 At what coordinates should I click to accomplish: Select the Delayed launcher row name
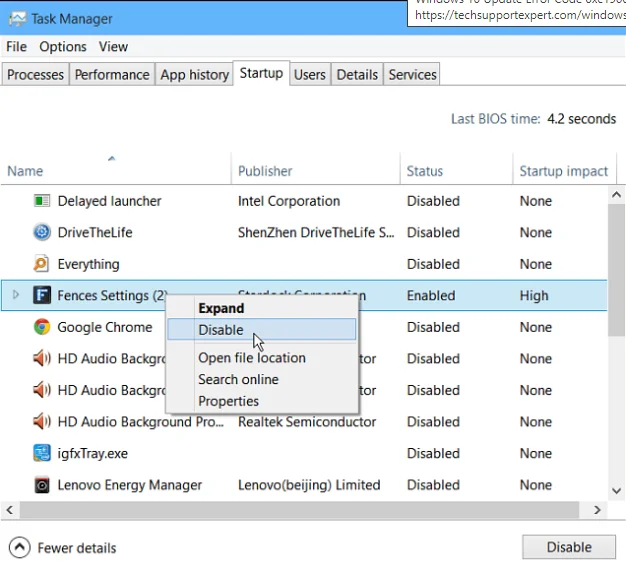[x=109, y=201]
